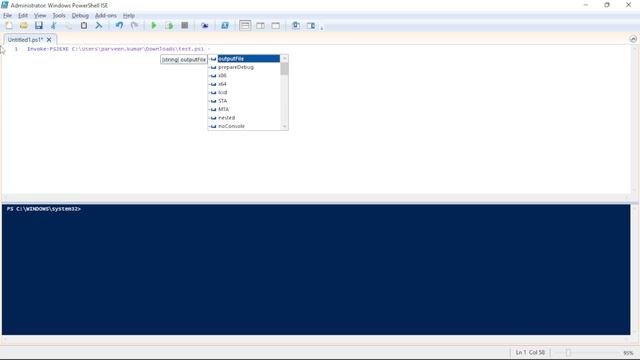Image resolution: width=640 pixels, height=360 pixels.
Task: Show Script Pane Right layout icon
Action: pyautogui.click(x=260, y=26)
